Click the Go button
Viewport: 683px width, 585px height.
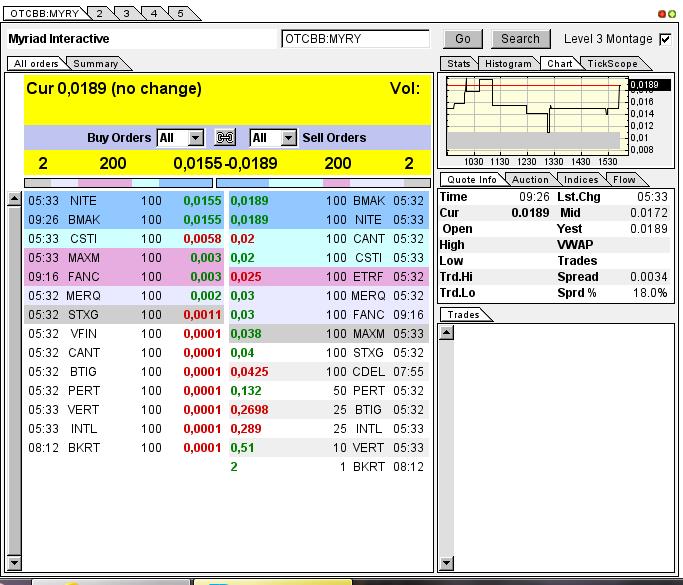coord(463,39)
